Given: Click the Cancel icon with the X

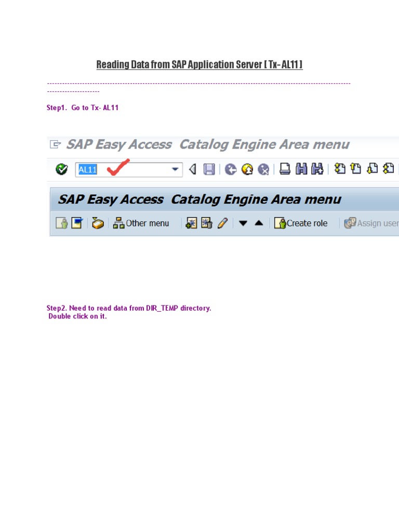Looking at the screenshot, I should (264, 169).
